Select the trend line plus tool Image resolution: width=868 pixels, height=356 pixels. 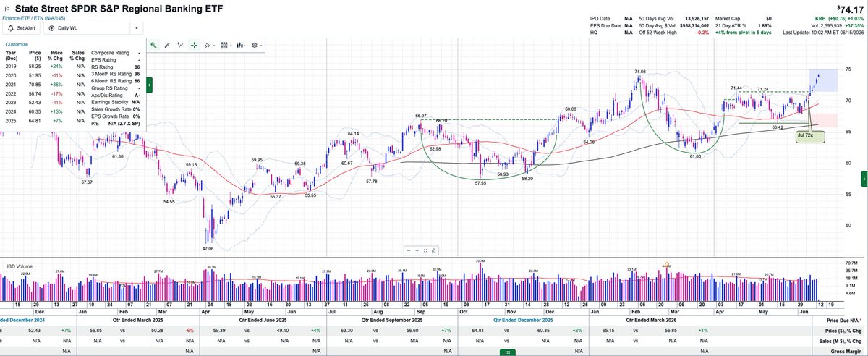tap(181, 45)
